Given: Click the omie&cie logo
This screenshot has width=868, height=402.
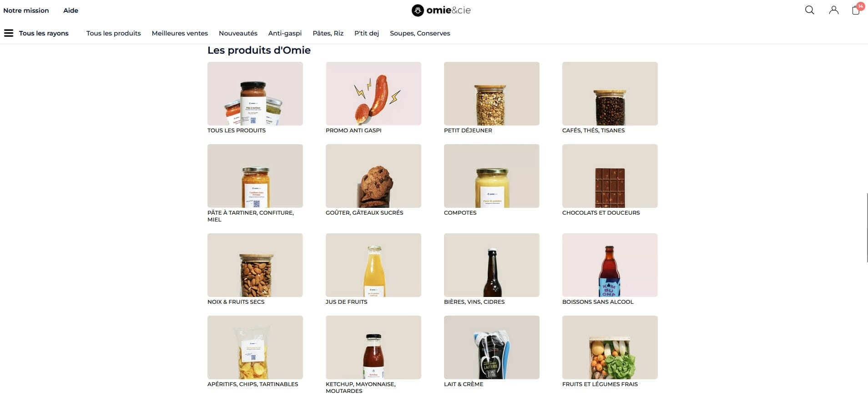Looking at the screenshot, I should point(441,10).
